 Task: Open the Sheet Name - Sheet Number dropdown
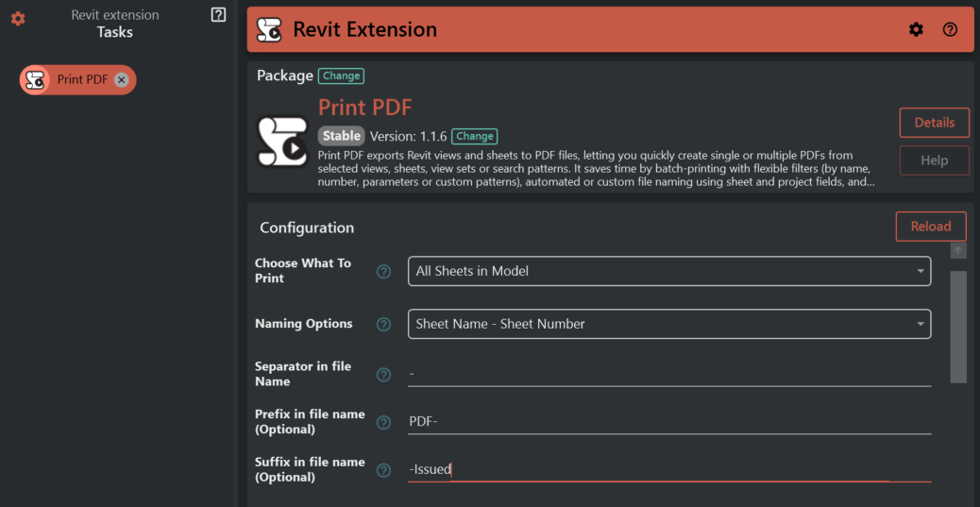(668, 324)
